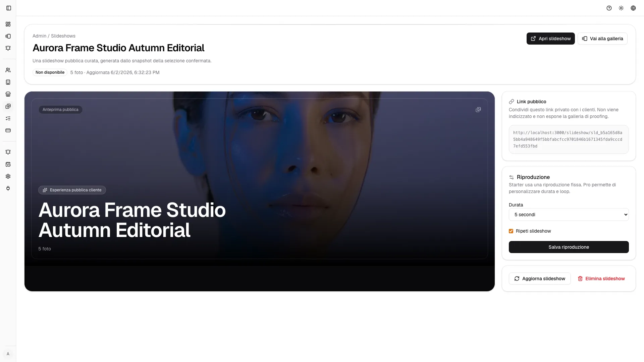The image size is (644, 362).
Task: Click the user avatar A at sidebar bottom
Action: 8,354
